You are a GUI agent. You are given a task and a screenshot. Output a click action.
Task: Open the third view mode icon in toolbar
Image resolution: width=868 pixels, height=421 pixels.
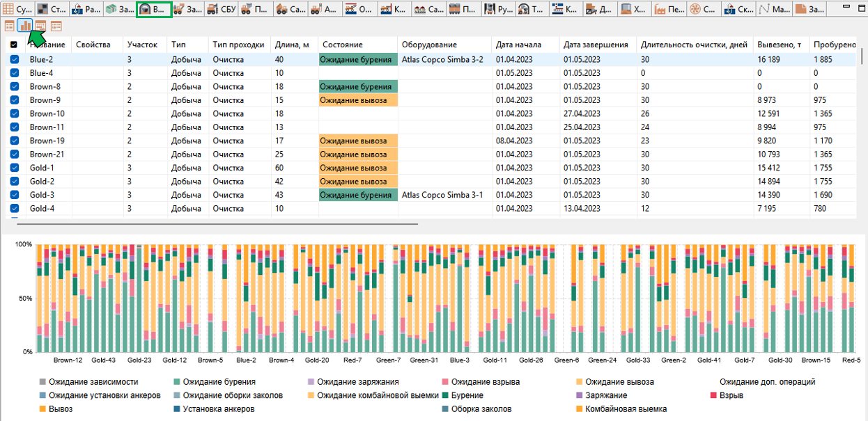(x=41, y=26)
